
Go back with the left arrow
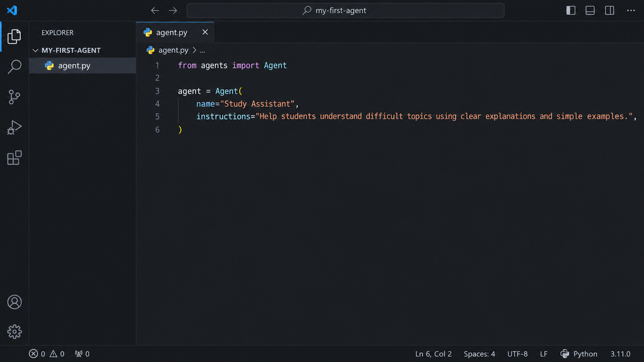pos(155,11)
